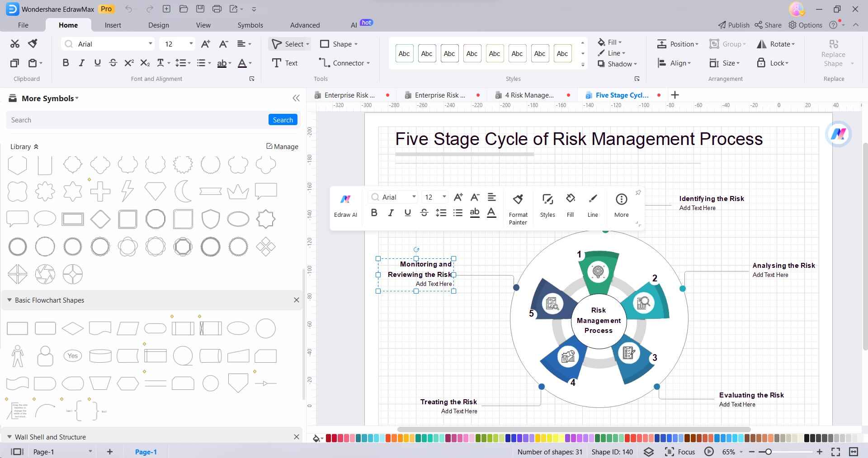Image resolution: width=868 pixels, height=458 pixels.
Task: Switch to the Design tab
Action: [x=159, y=25]
